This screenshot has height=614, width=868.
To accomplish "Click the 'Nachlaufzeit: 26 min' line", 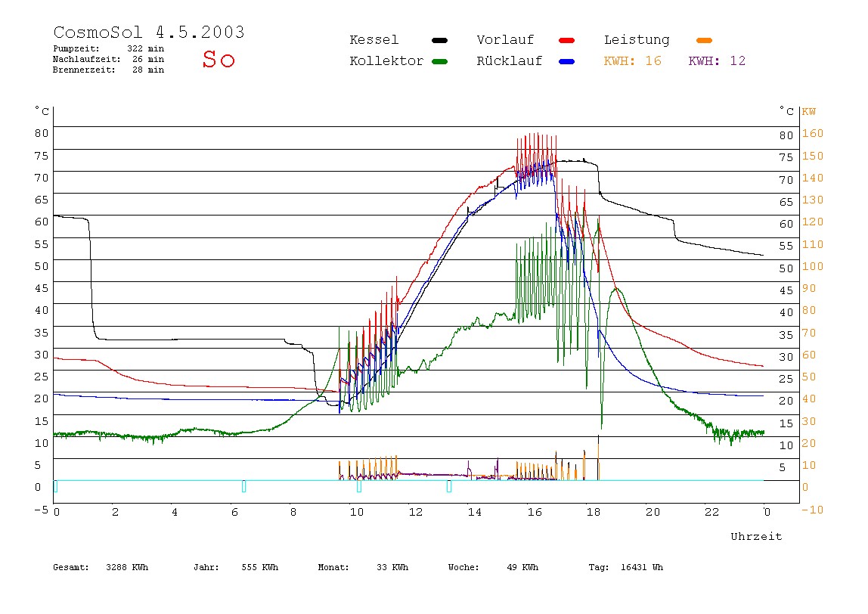I will (109, 59).
